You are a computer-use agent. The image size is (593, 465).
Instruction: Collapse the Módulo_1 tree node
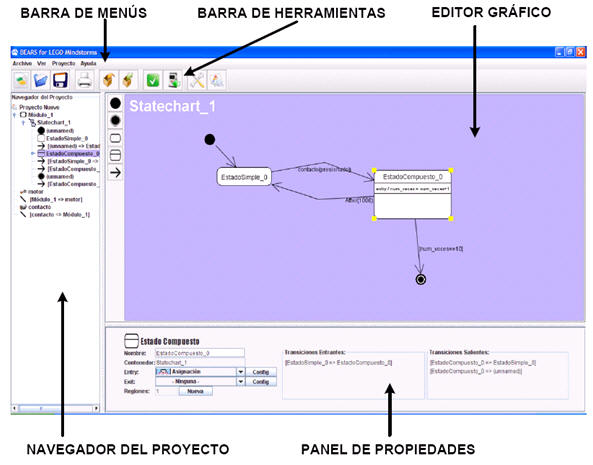[15, 115]
